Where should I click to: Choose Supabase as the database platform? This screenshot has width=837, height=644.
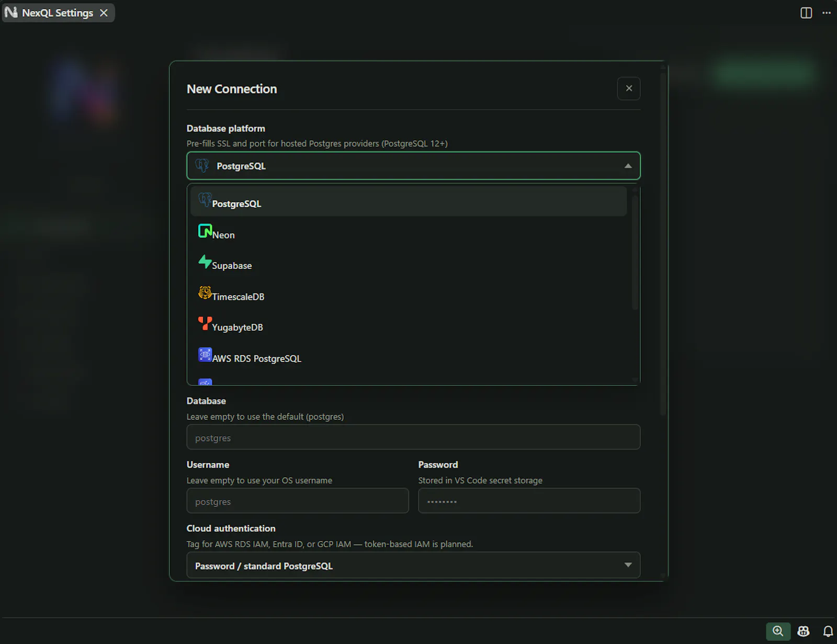click(409, 263)
